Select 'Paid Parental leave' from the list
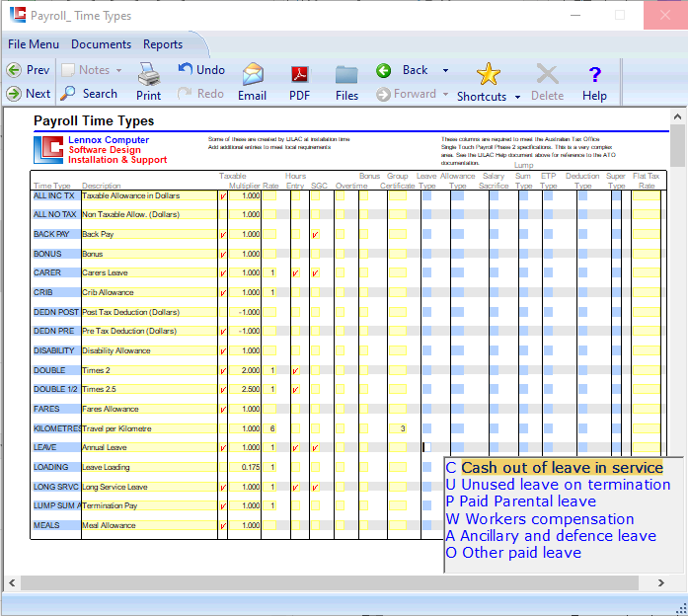 coord(529,501)
